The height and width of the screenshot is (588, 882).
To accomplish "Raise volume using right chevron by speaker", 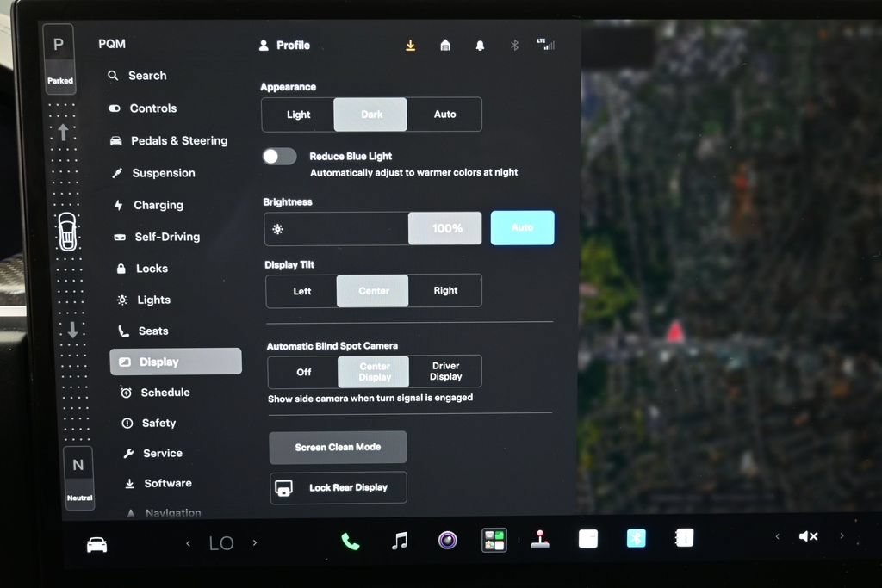I will tap(842, 535).
